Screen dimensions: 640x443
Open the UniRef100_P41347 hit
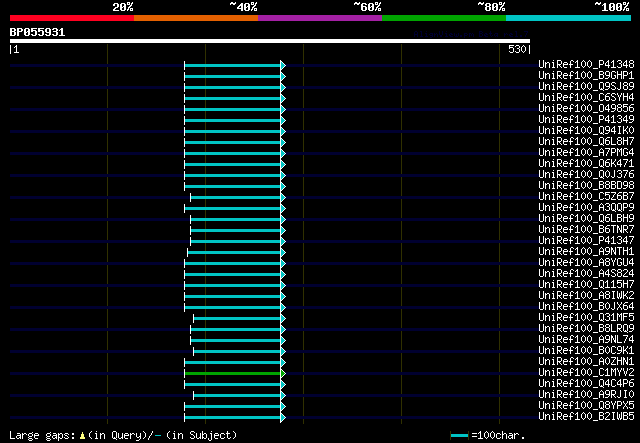(x=586, y=240)
